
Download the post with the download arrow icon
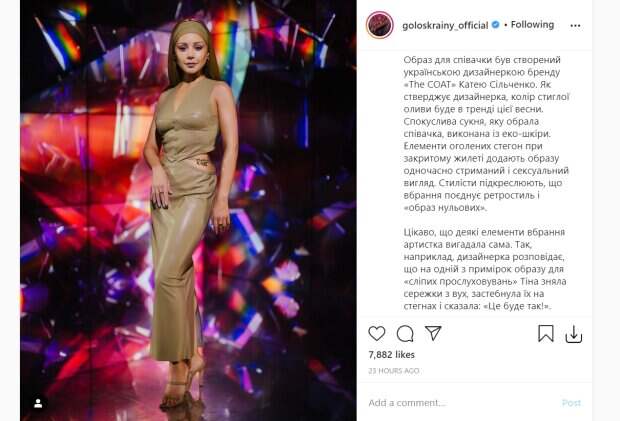(x=573, y=334)
